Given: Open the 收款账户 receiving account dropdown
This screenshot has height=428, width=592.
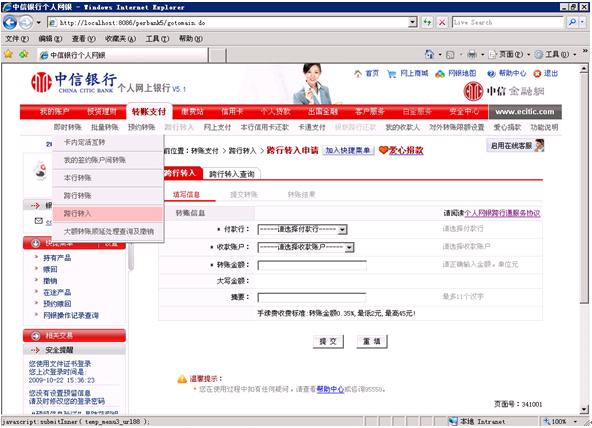Looking at the screenshot, I should 306,247.
